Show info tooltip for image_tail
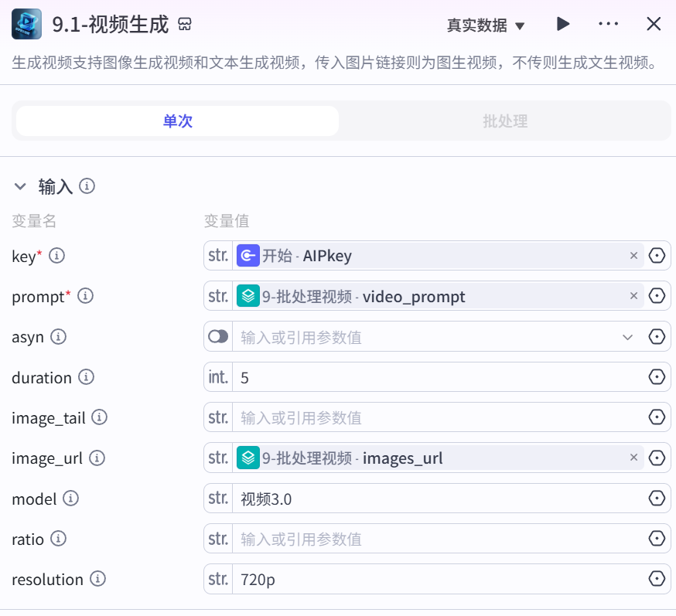This screenshot has width=676, height=616. point(100,417)
